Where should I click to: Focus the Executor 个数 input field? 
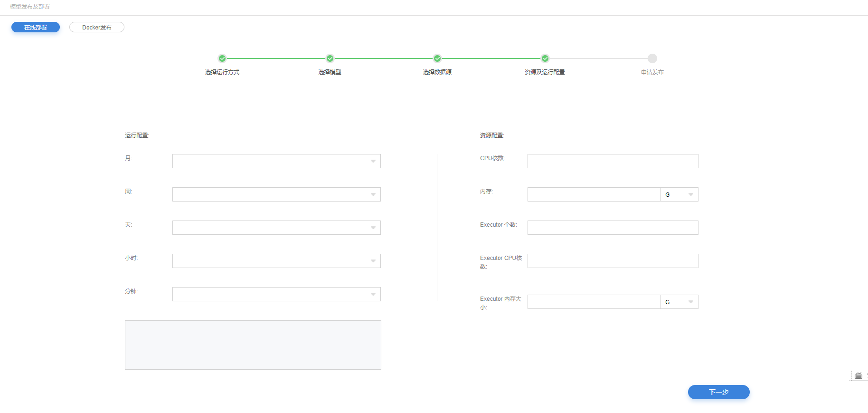[613, 228]
